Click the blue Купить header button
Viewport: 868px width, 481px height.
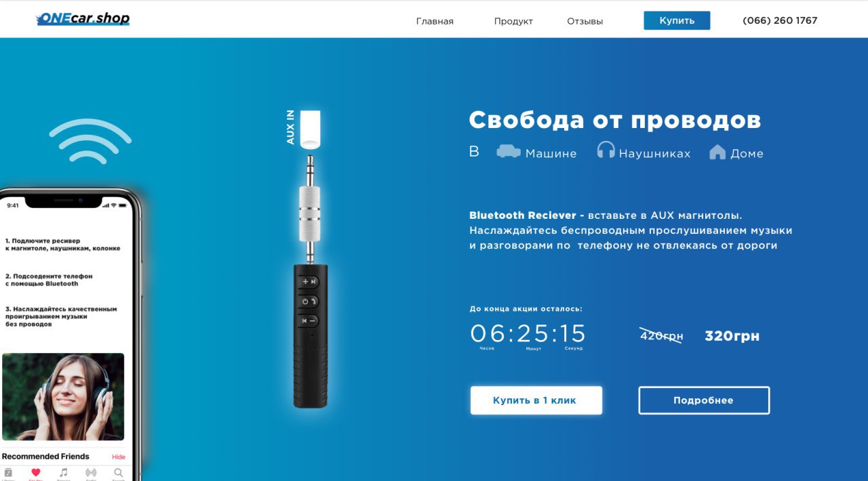677,20
